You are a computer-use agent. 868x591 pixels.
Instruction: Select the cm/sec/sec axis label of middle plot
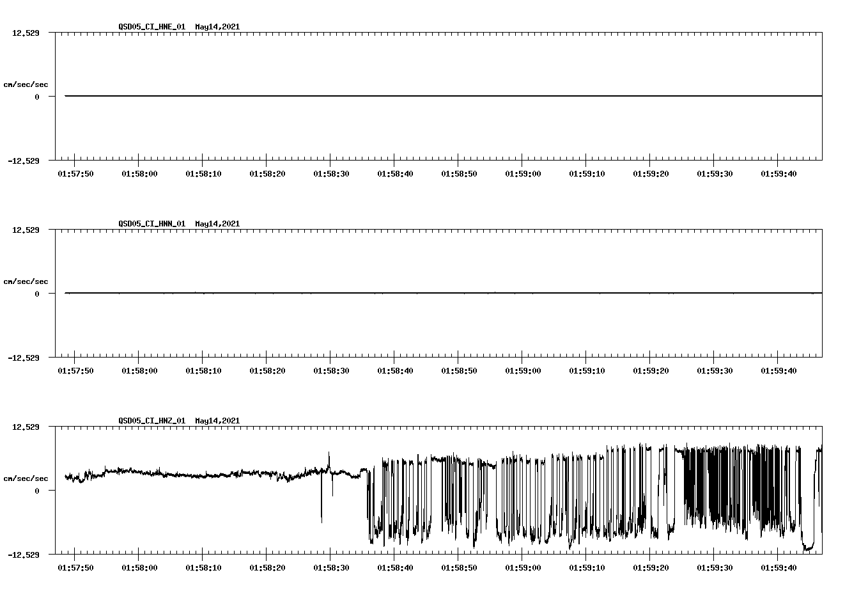[26, 281]
